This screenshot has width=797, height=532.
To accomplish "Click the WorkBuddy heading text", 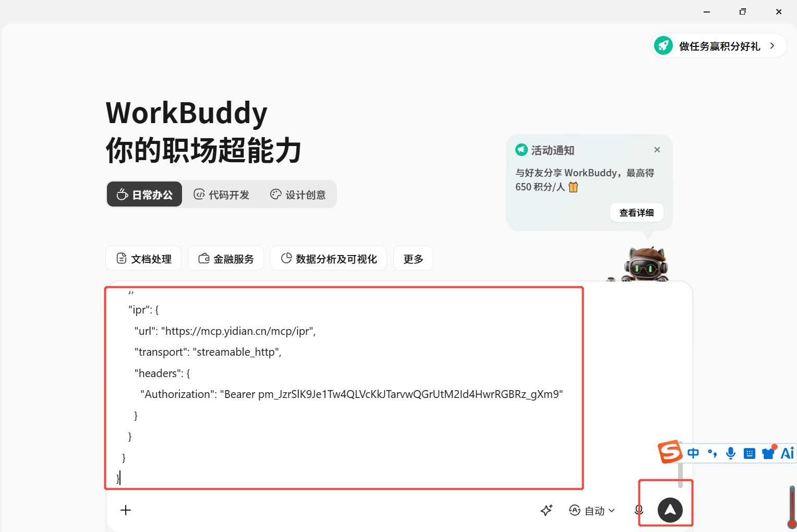I will click(187, 113).
